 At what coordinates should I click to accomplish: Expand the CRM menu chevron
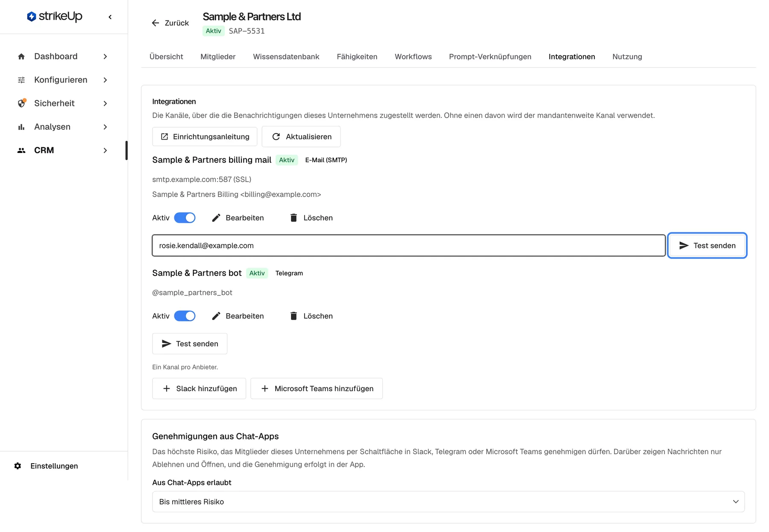point(105,150)
